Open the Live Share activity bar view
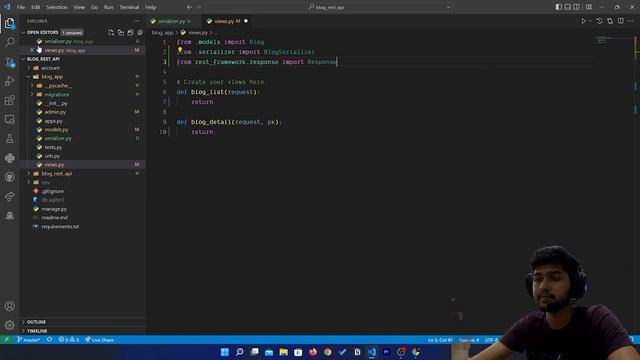Image resolution: width=640 pixels, height=360 pixels. click(10, 196)
